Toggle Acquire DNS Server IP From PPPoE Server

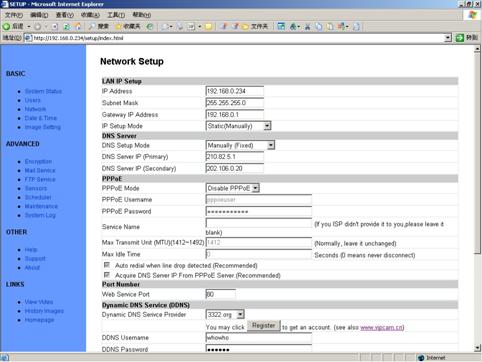[x=107, y=275]
